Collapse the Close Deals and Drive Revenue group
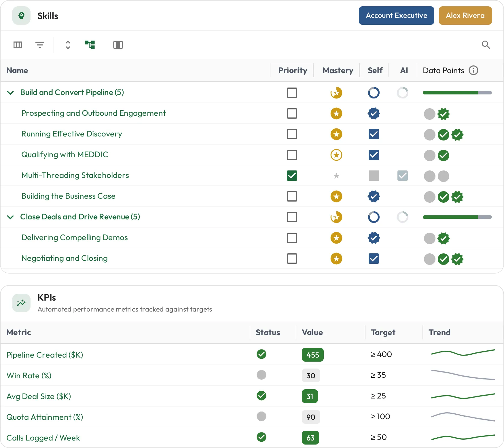 point(10,217)
